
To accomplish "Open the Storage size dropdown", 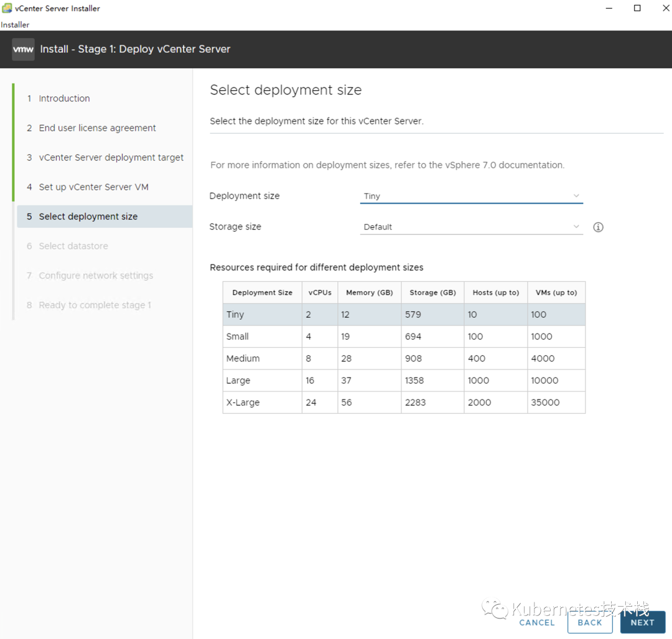I will (471, 226).
